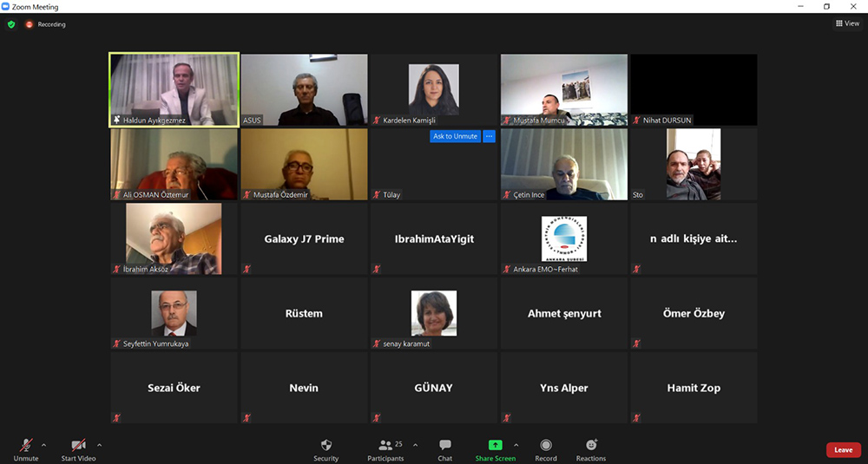Image resolution: width=868 pixels, height=464 pixels.
Task: Open the Participants panel icon
Action: [385, 445]
